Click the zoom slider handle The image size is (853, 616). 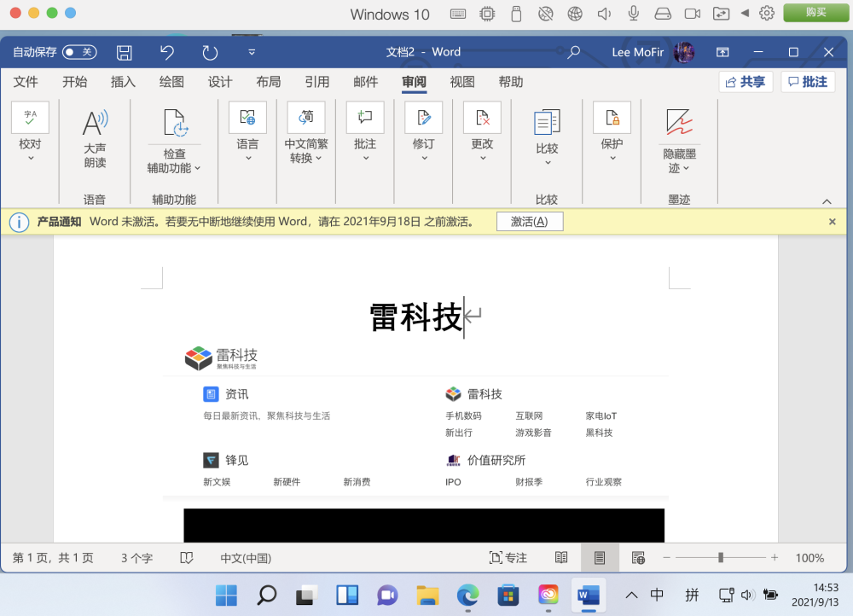tap(721, 558)
